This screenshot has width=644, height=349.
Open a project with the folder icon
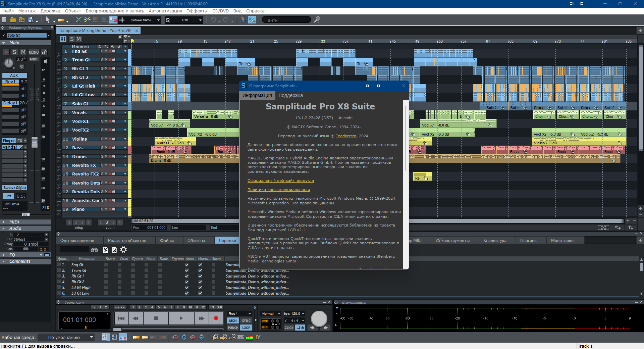click(13, 20)
